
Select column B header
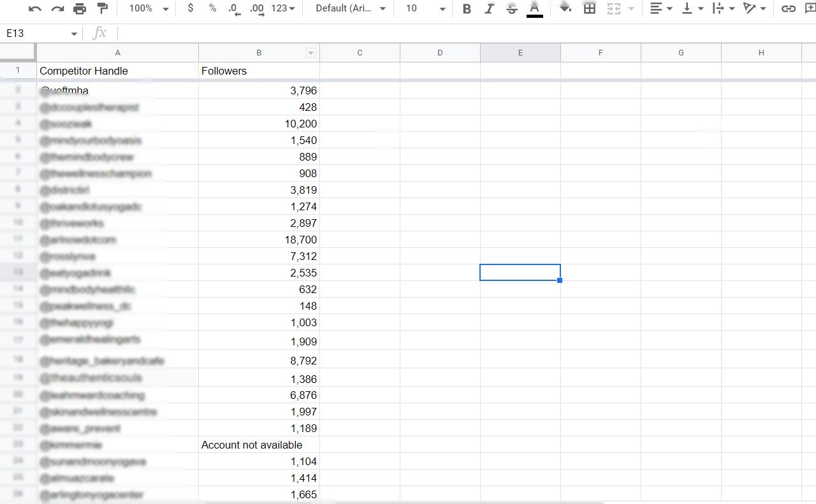click(x=259, y=53)
